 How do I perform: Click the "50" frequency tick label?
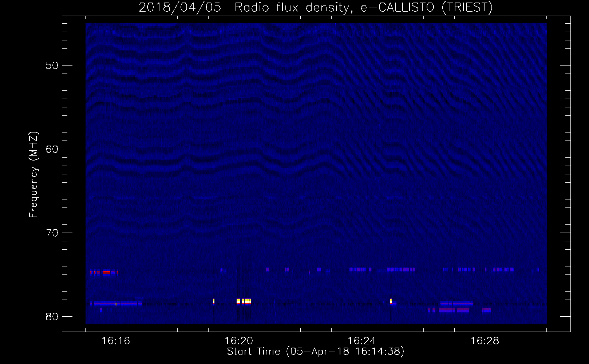click(x=52, y=66)
